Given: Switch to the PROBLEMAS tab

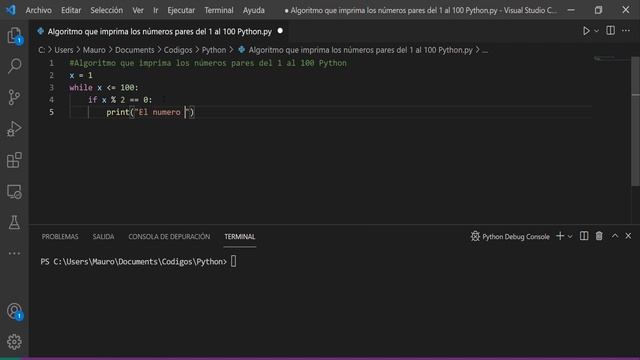Looking at the screenshot, I should click(x=60, y=237).
